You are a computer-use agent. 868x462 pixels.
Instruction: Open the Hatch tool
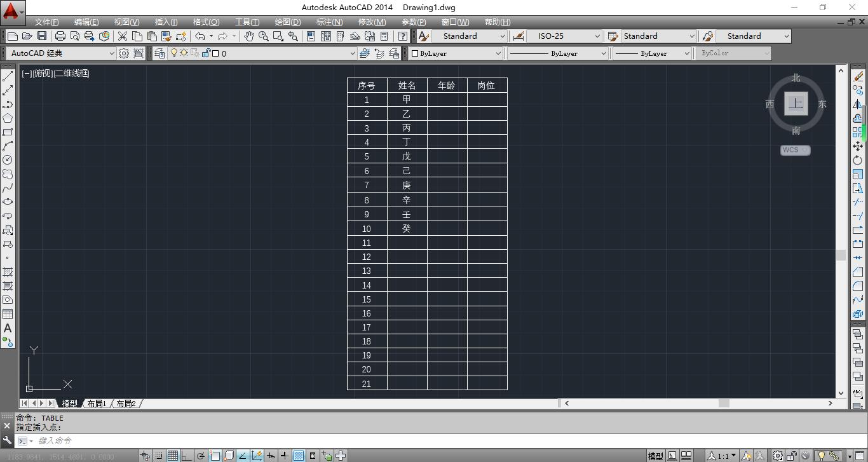(8, 273)
